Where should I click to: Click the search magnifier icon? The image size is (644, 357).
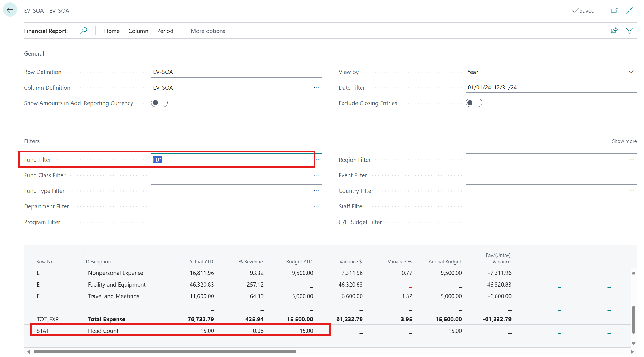84,31
